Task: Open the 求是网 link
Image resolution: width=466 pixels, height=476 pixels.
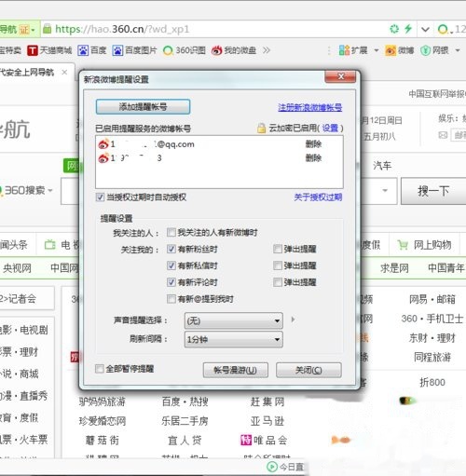Action: [x=394, y=268]
